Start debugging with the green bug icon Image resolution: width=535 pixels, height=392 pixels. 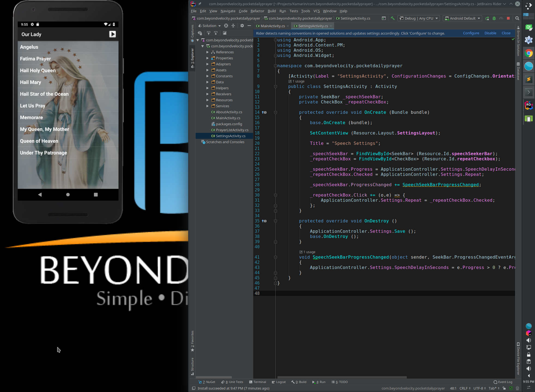tap(494, 18)
